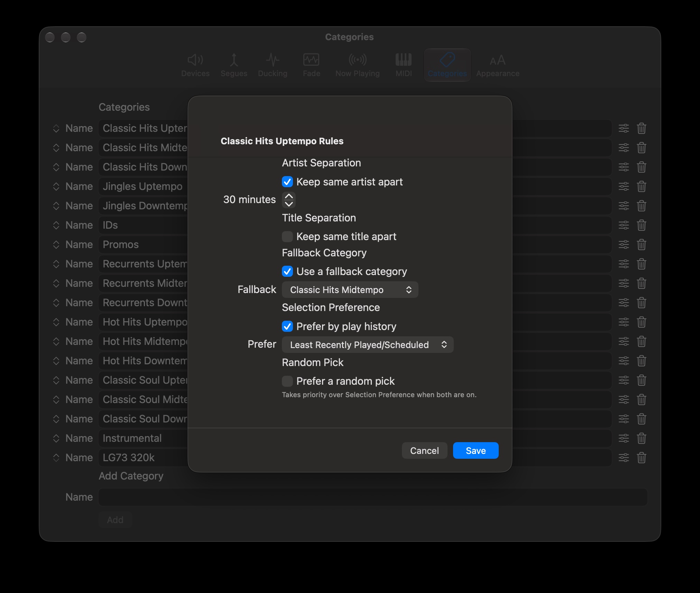Delete the Hot Hits Midtempo category

pyautogui.click(x=642, y=341)
